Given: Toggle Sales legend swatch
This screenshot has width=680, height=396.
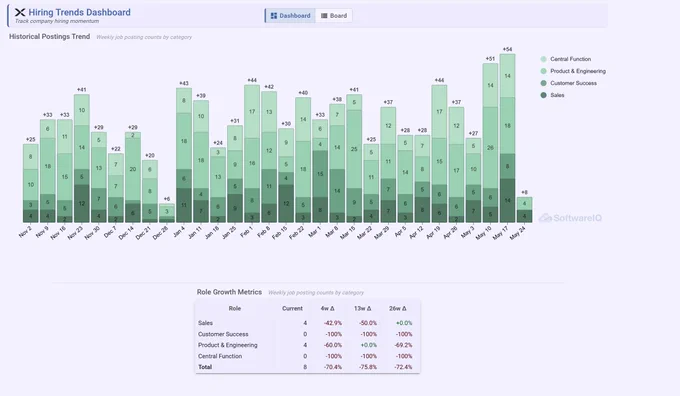Looking at the screenshot, I should [x=543, y=95].
